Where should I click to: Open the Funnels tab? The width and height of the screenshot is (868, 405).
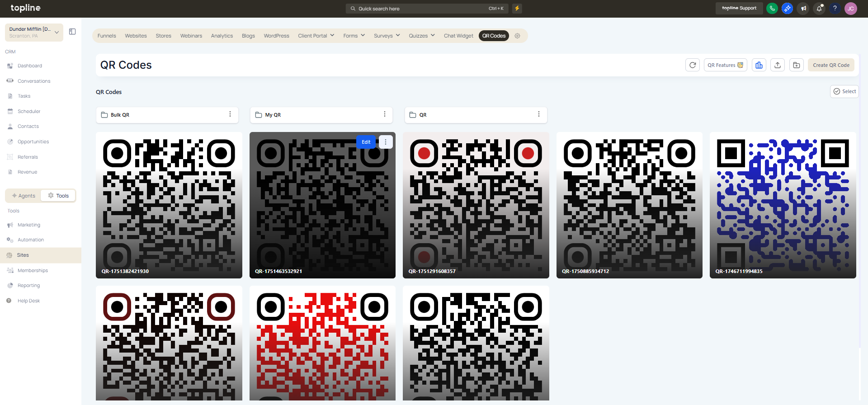107,36
